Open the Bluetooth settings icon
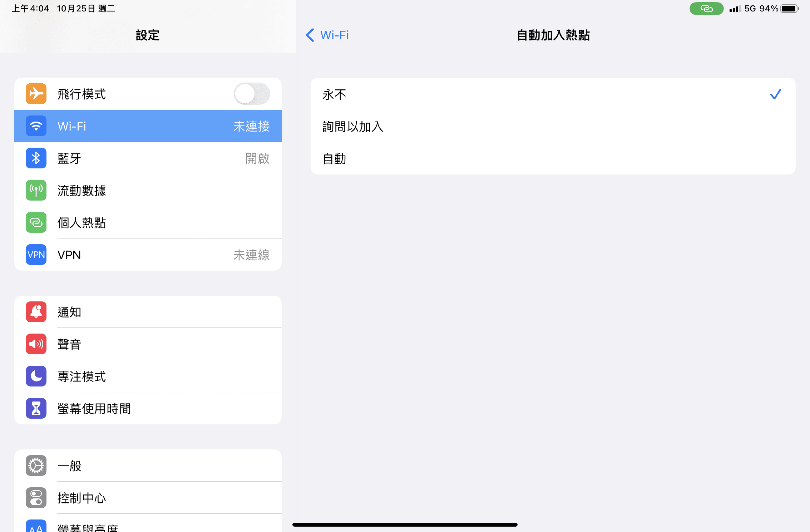 [36, 158]
